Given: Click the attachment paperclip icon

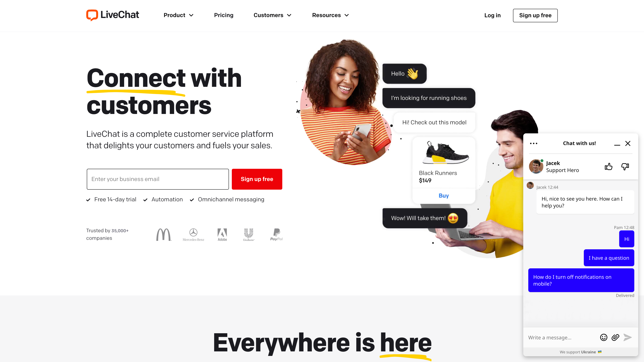Looking at the screenshot, I should point(616,337).
